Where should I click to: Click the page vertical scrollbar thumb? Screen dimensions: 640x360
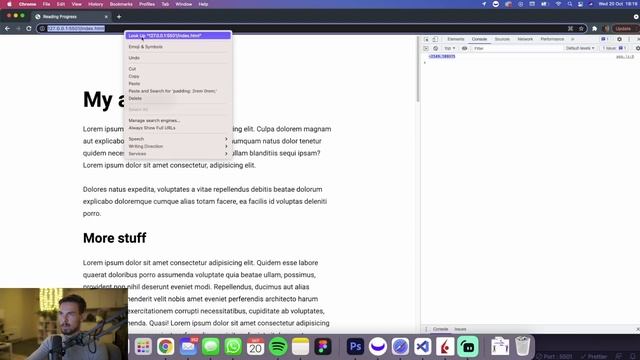click(418, 69)
